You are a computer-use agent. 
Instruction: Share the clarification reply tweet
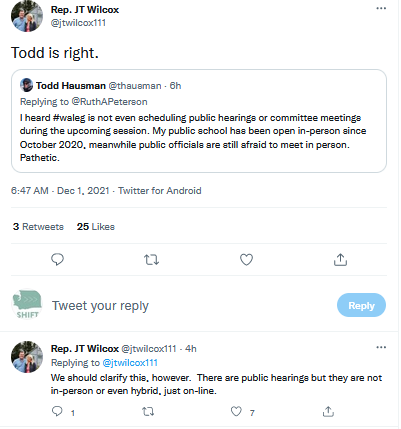(x=328, y=412)
